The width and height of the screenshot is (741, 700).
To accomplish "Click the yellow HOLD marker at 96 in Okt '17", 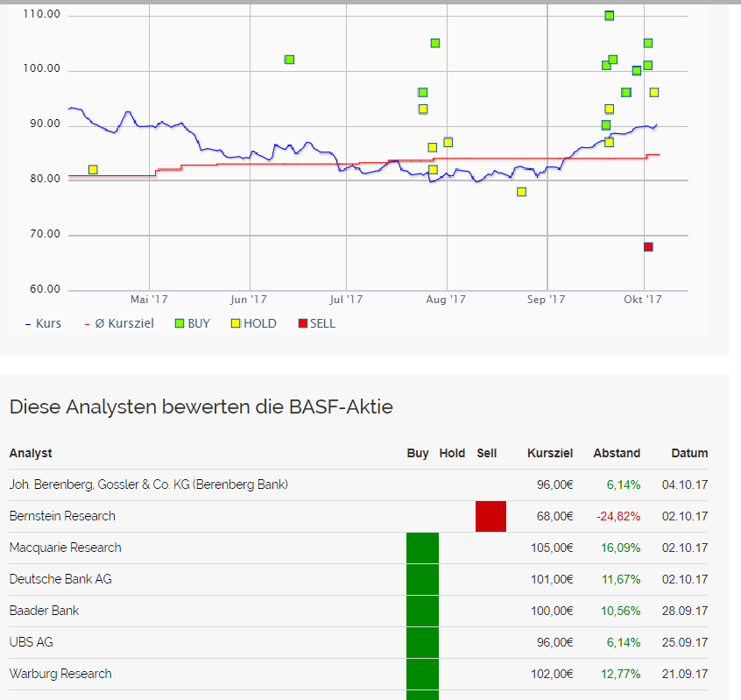I will point(654,92).
